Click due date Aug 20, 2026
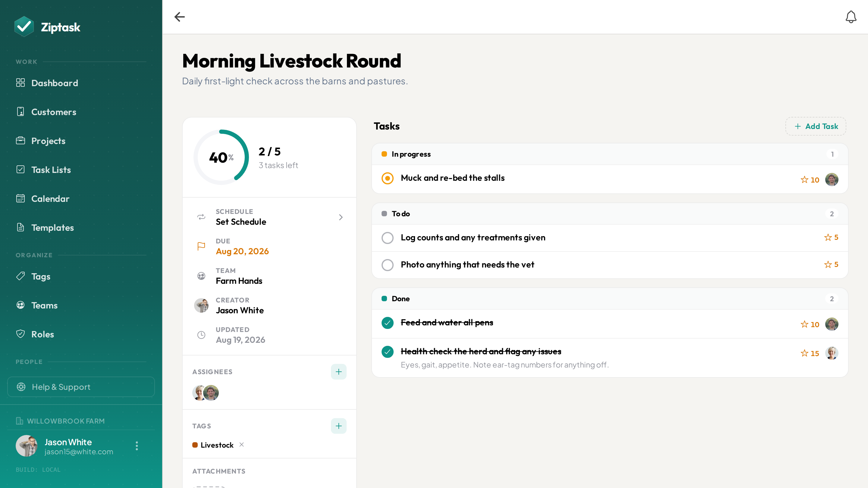This screenshot has width=868, height=488. coord(242,251)
